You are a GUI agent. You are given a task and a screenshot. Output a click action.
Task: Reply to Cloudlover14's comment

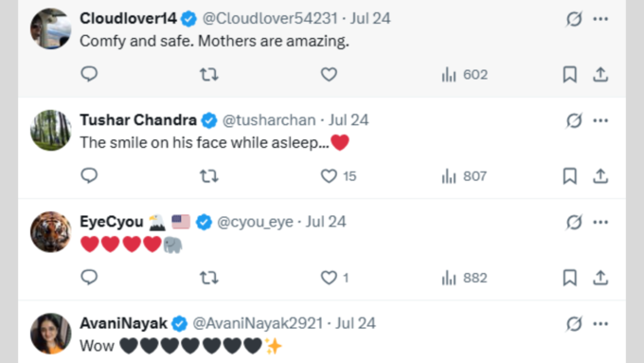[89, 75]
